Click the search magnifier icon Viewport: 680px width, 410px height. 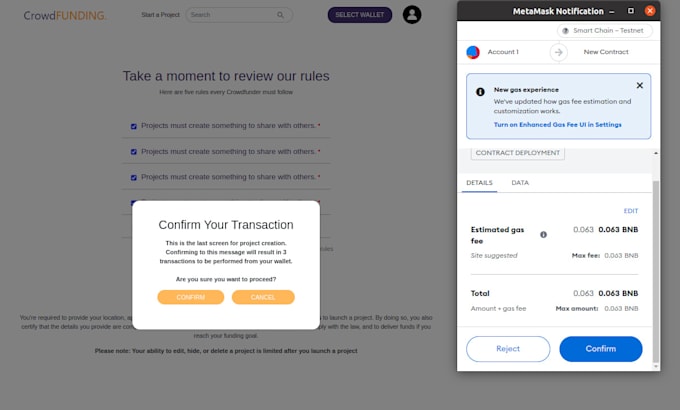[x=281, y=15]
